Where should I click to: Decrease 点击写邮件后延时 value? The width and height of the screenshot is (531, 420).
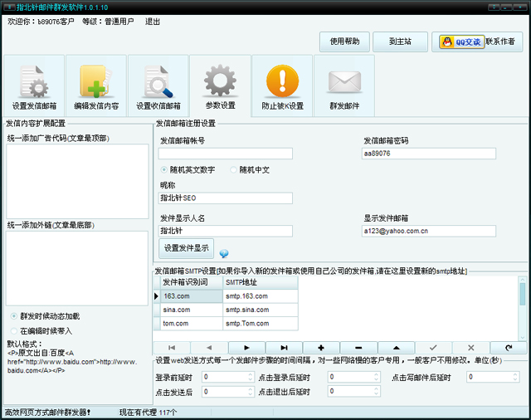pos(515,379)
